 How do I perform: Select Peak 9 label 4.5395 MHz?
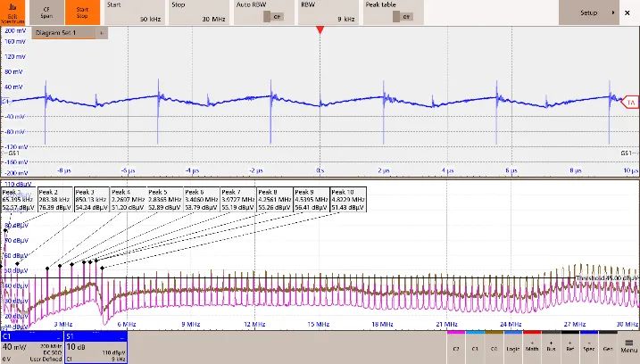click(x=312, y=200)
